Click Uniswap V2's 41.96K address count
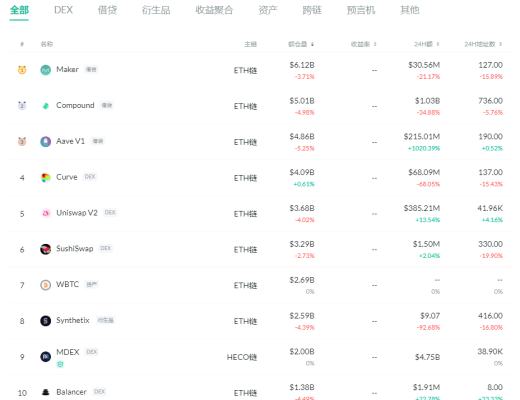Screen dimensions: 520x400 pos(490,208)
